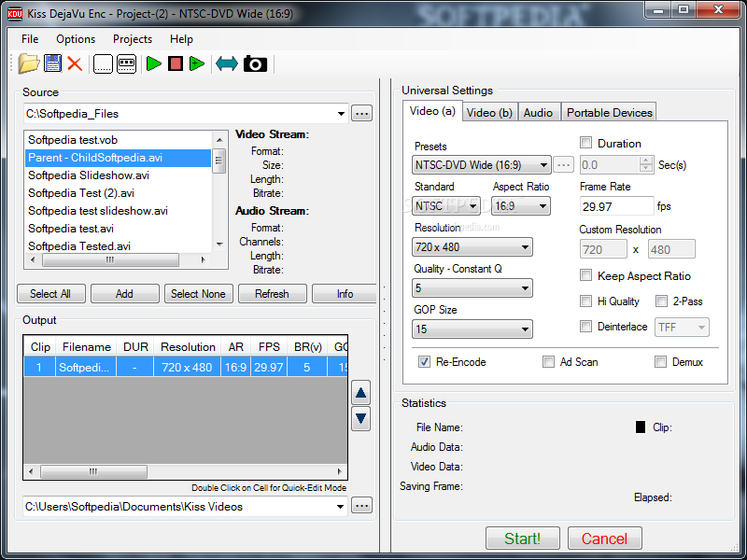Click ellipsis button beside Presets

[564, 165]
